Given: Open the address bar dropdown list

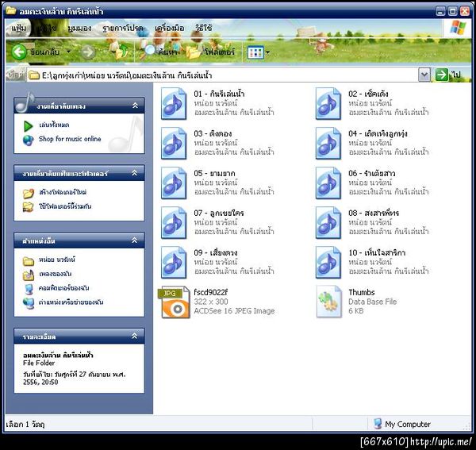Looking at the screenshot, I should (424, 75).
